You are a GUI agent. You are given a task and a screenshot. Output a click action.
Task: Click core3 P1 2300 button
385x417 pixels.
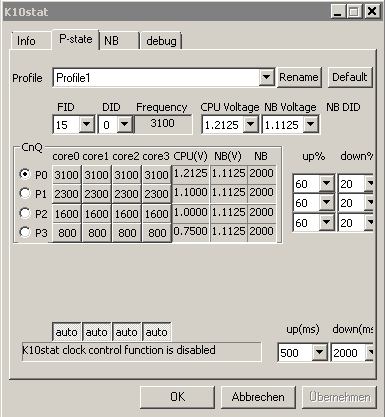point(157,194)
